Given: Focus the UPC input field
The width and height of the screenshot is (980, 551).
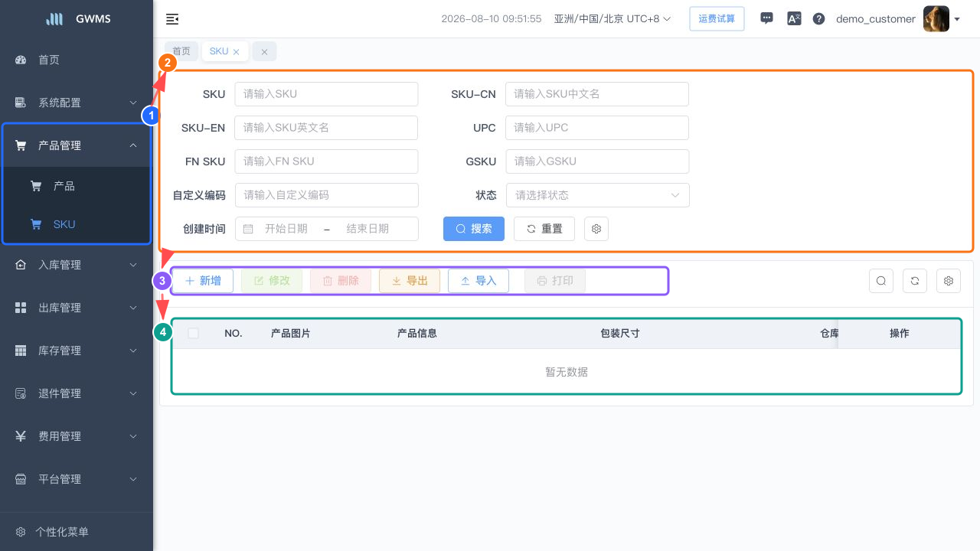Looking at the screenshot, I should pos(597,128).
